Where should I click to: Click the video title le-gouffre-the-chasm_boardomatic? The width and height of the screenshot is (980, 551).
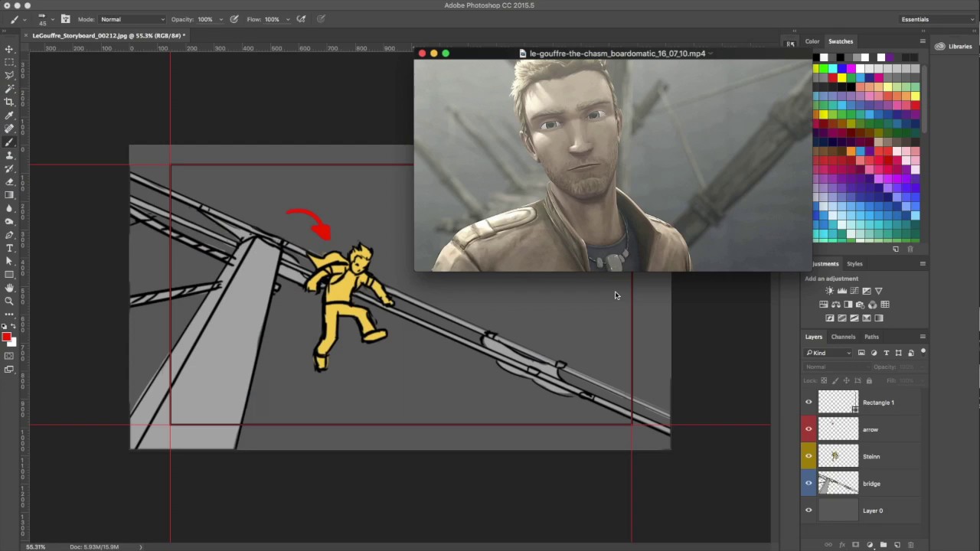(617, 54)
